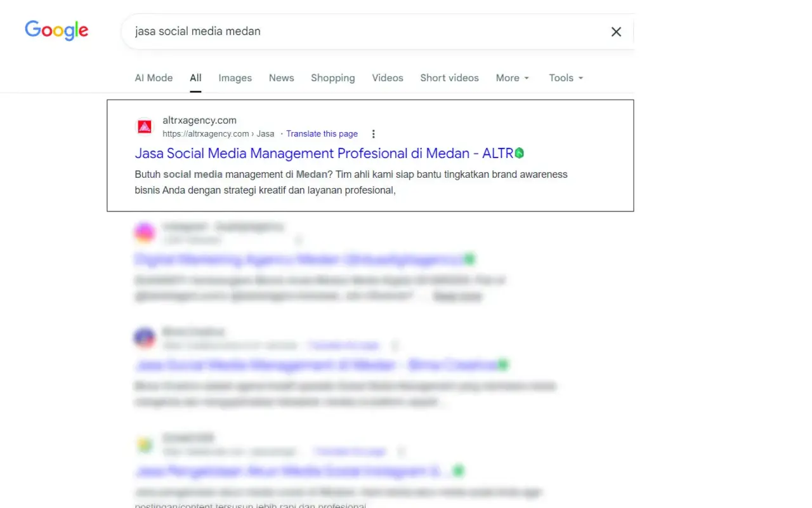Image resolution: width=812 pixels, height=508 pixels.
Task: Clear the search query with the X icon
Action: [615, 31]
